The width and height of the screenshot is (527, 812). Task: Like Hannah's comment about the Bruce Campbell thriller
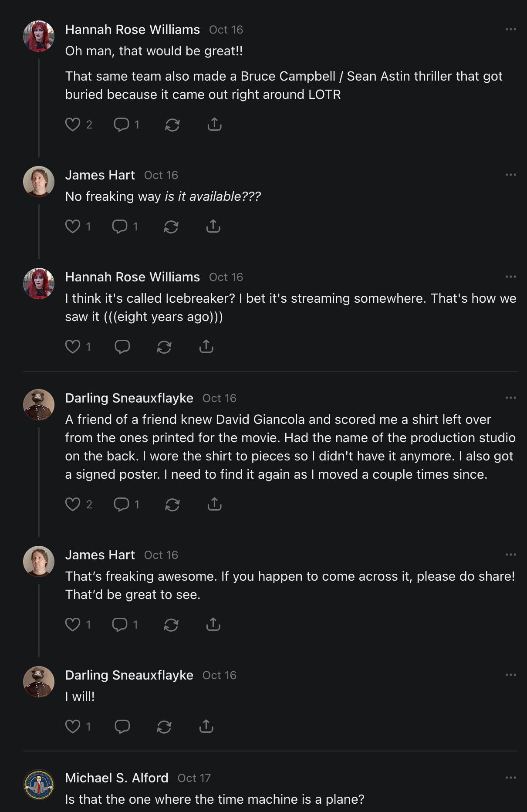point(73,125)
